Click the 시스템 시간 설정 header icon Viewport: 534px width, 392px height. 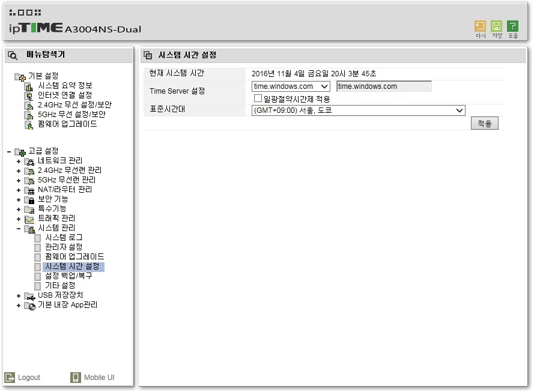click(x=148, y=55)
